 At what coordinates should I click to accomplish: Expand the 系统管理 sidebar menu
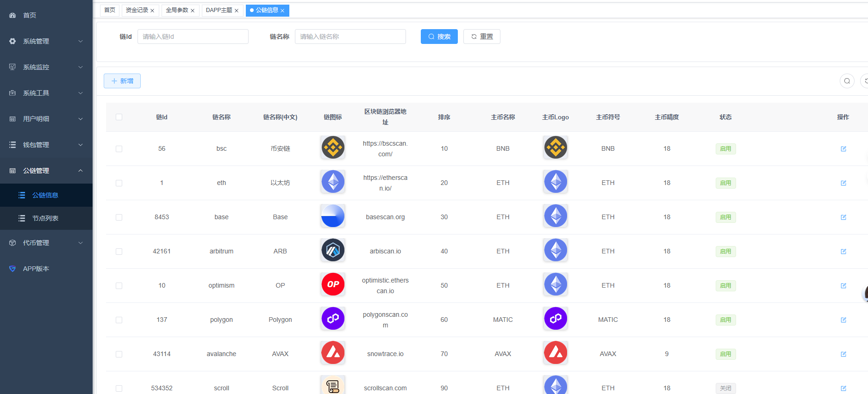click(x=46, y=41)
